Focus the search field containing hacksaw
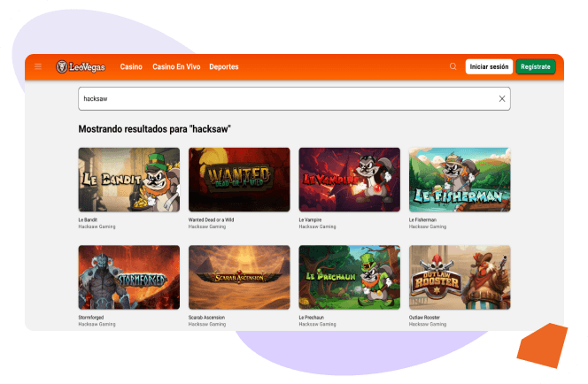 [x=294, y=98]
